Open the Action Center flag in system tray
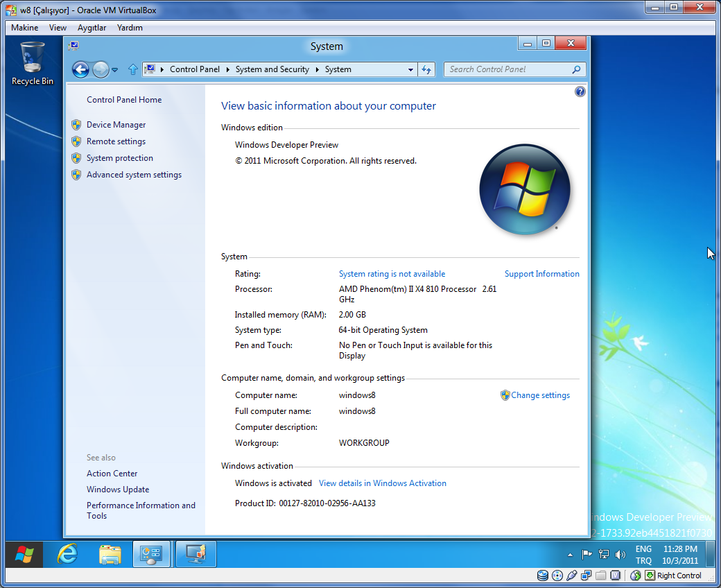721x588 pixels. pyautogui.click(x=587, y=554)
